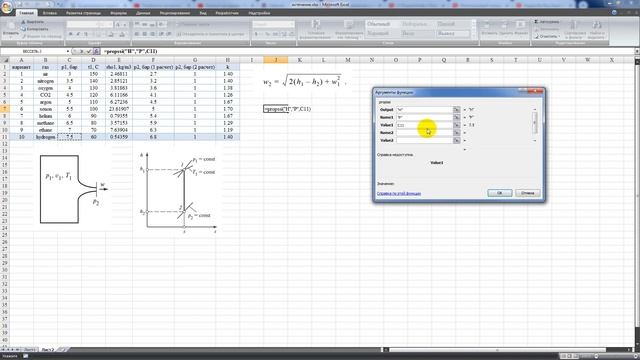
Task: Close the function arguments dialog
Action: point(536,91)
